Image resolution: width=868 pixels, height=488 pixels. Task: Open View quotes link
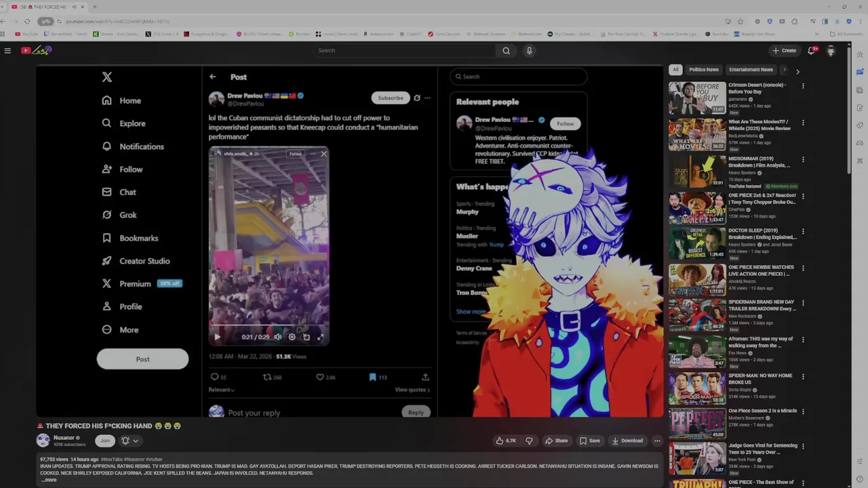pos(412,390)
